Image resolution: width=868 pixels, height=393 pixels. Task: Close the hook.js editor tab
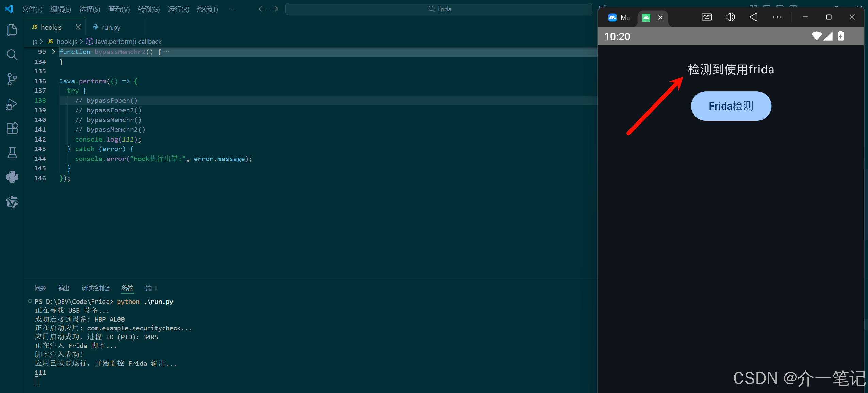(x=78, y=27)
